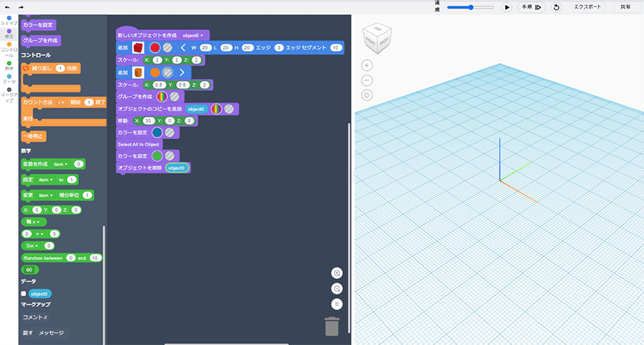644x345 pixels.
Task: Click the trash can in the code workspace
Action: [x=332, y=326]
